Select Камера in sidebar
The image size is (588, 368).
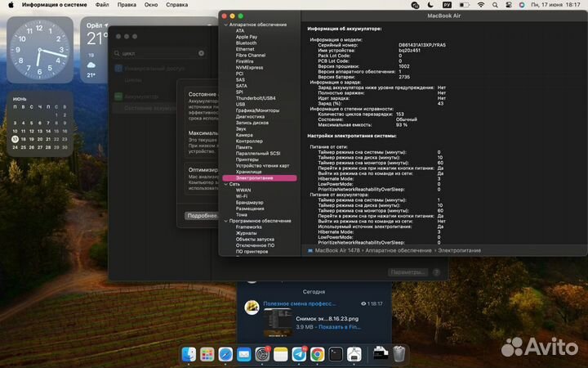(x=244, y=135)
